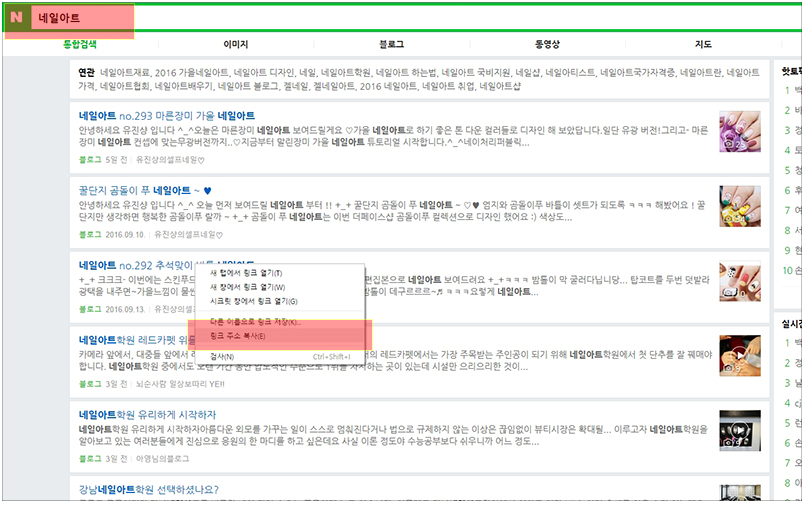The width and height of the screenshot is (804, 506).
Task: Open thumbnail of the no.292 추석맞이 post
Action: point(740,281)
